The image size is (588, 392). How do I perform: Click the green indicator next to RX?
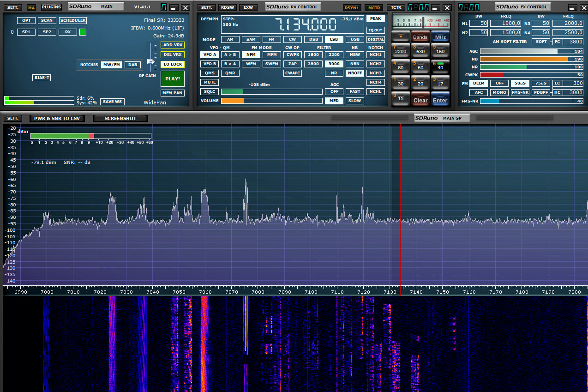[83, 32]
